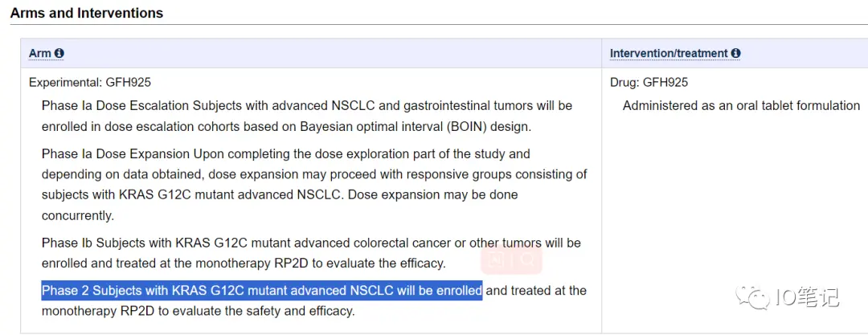Click the Arms and Interventions heading
This screenshot has height=335, width=868.
tap(87, 13)
